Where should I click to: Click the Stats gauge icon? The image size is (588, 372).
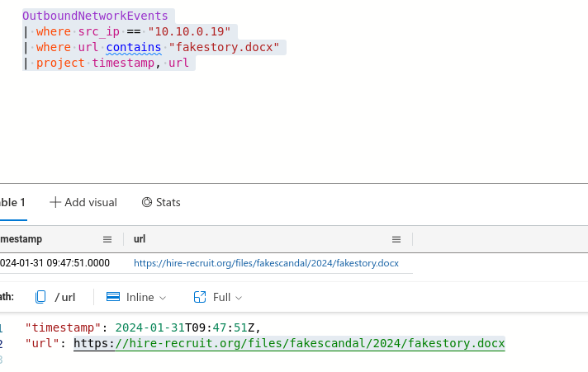point(147,202)
